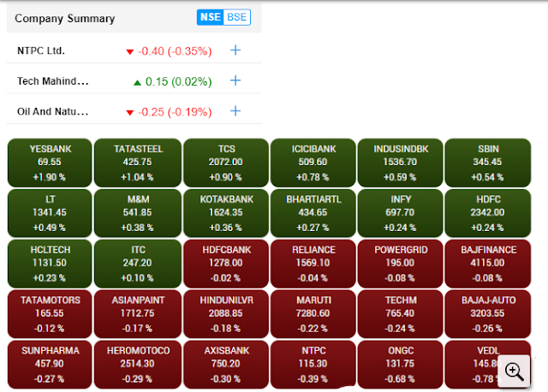This screenshot has width=548, height=392.
Task: Add Tech Mahindra using its plus icon
Action: [235, 80]
